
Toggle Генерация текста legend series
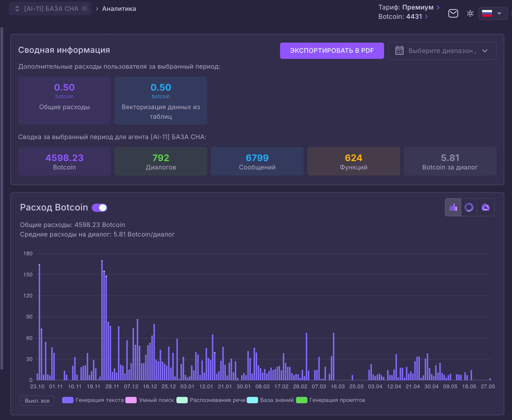point(93,400)
